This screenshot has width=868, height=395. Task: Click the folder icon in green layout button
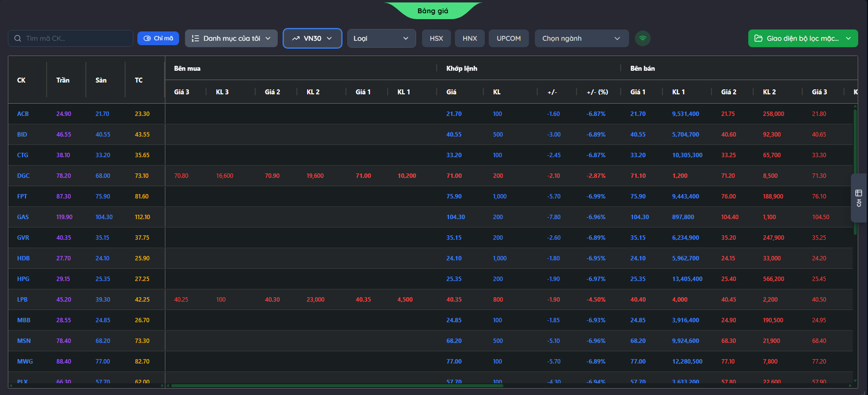[758, 38]
